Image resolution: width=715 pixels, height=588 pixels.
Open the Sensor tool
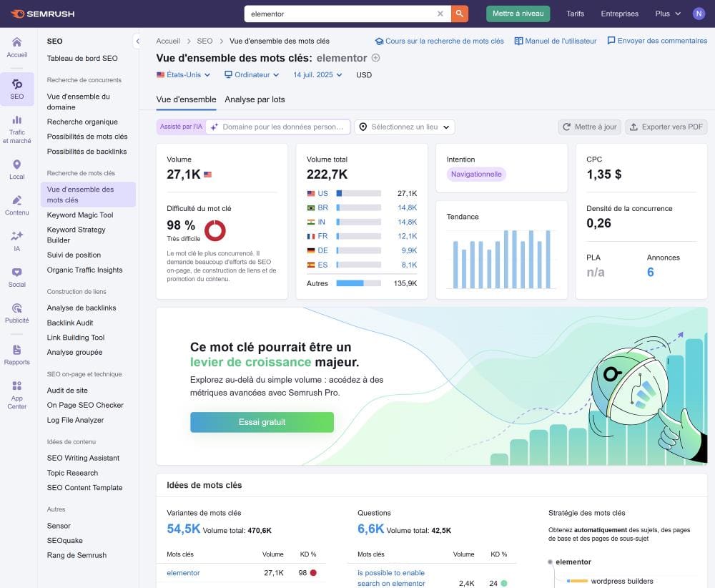(x=59, y=526)
